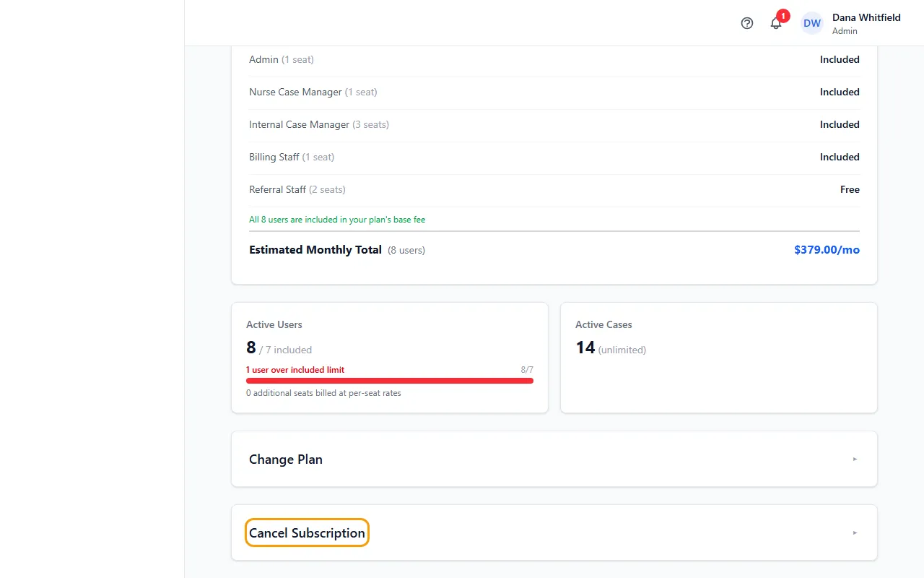Select the Internal Case Manager row

pyautogui.click(x=554, y=124)
